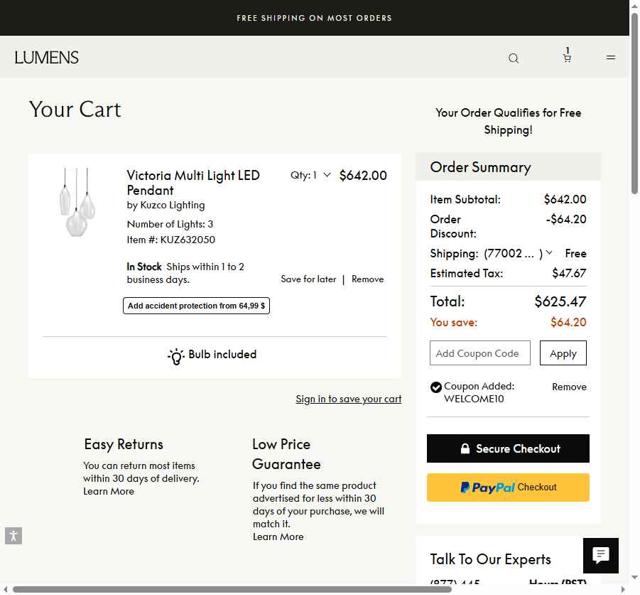Add accident protection from 64,99 $

pyautogui.click(x=196, y=306)
